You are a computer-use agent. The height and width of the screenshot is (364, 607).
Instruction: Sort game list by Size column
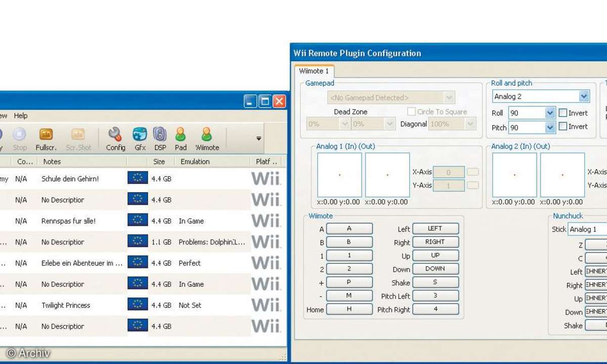(x=159, y=162)
